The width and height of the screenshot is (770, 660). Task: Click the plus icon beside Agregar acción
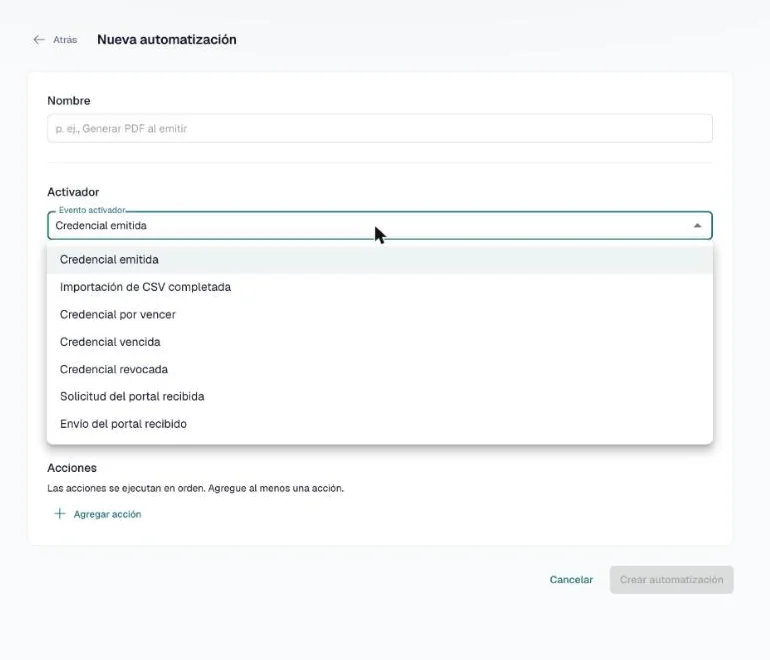point(59,514)
